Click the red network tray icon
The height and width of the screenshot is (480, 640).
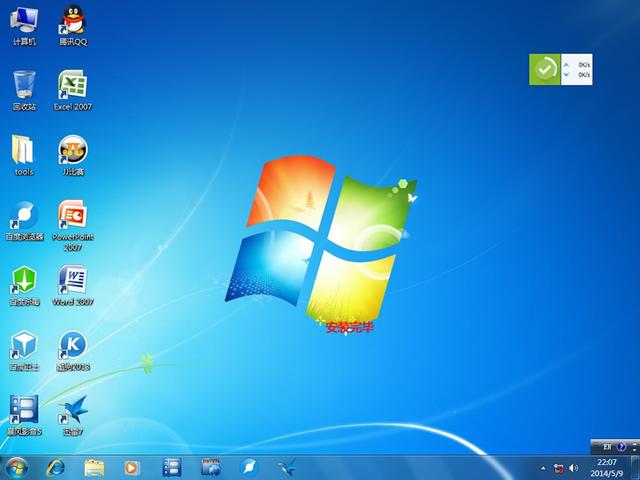pos(558,469)
